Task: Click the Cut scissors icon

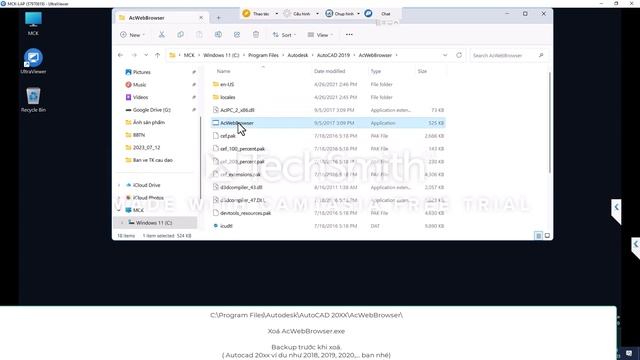Action: pos(162,35)
